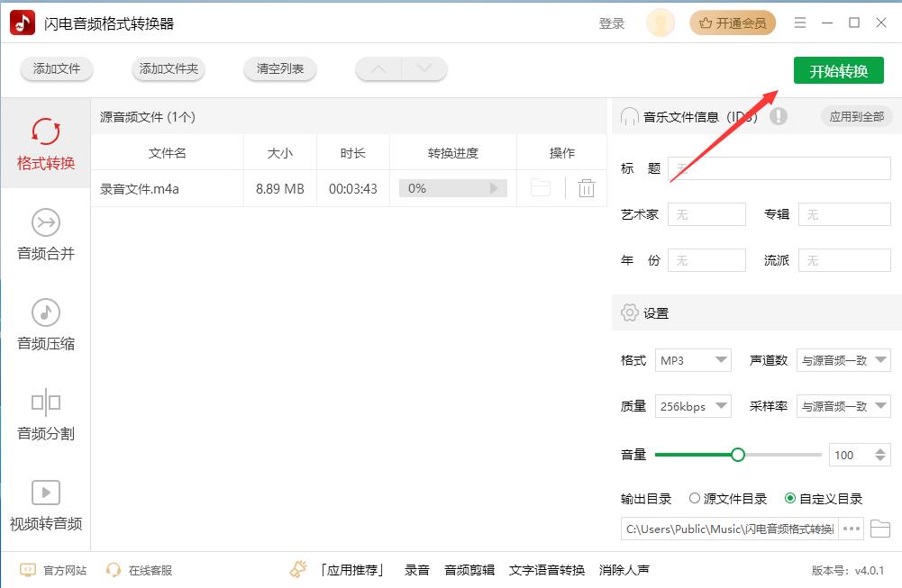
Task: Expand the 质量 bitrate dropdown
Action: [693, 405]
